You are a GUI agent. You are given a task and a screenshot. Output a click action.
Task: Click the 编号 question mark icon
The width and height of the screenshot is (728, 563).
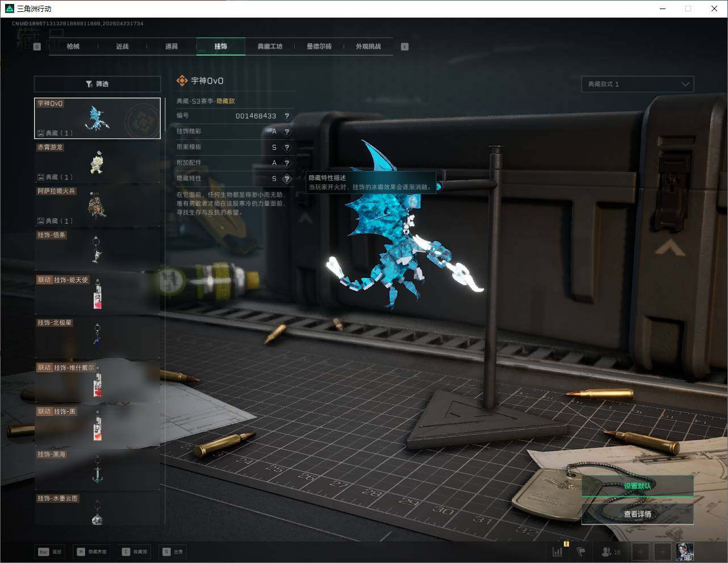click(x=287, y=116)
